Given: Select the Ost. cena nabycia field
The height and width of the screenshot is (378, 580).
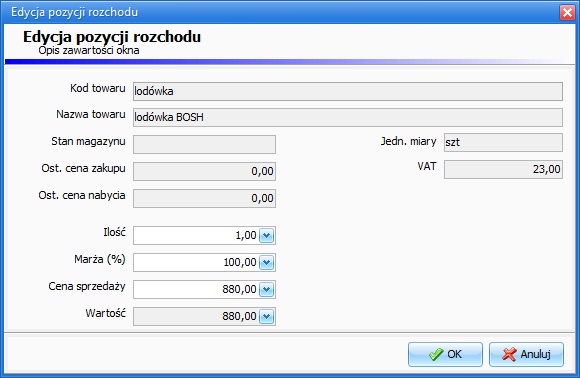Looking at the screenshot, I should coord(204,198).
